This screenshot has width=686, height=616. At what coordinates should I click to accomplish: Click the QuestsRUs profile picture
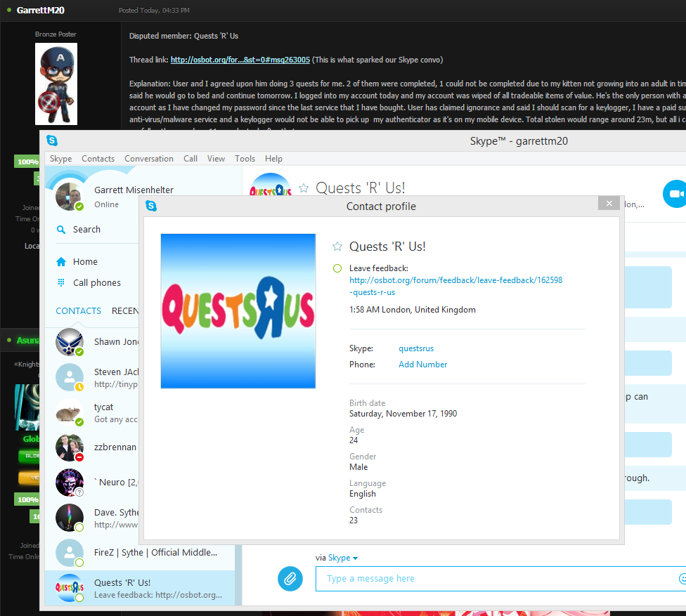(x=238, y=311)
